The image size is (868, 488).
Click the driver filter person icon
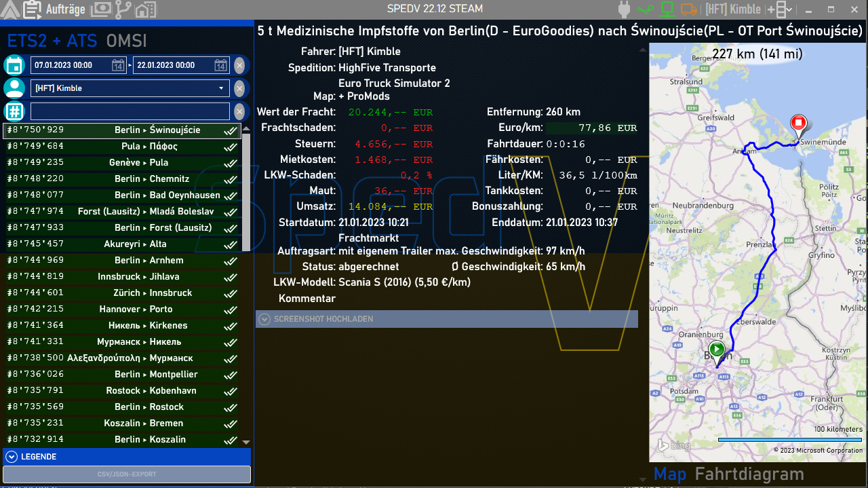point(14,88)
